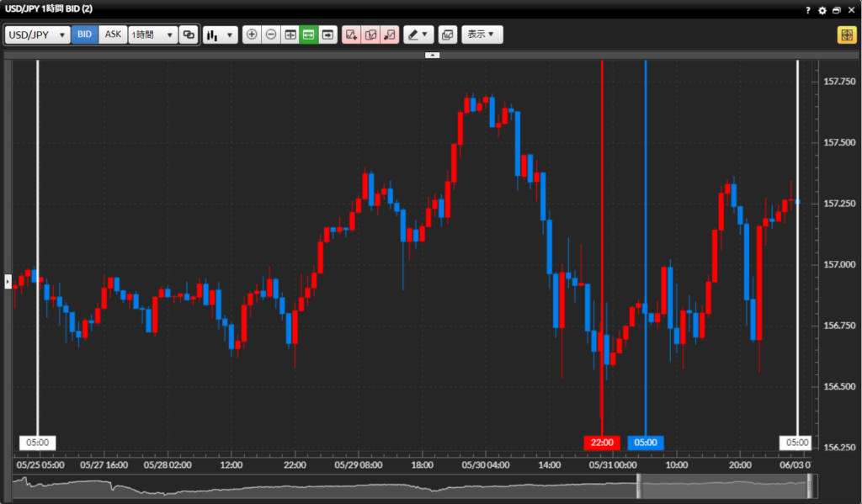
Task: Click the linked charts icon beside timeframe
Action: [x=189, y=34]
